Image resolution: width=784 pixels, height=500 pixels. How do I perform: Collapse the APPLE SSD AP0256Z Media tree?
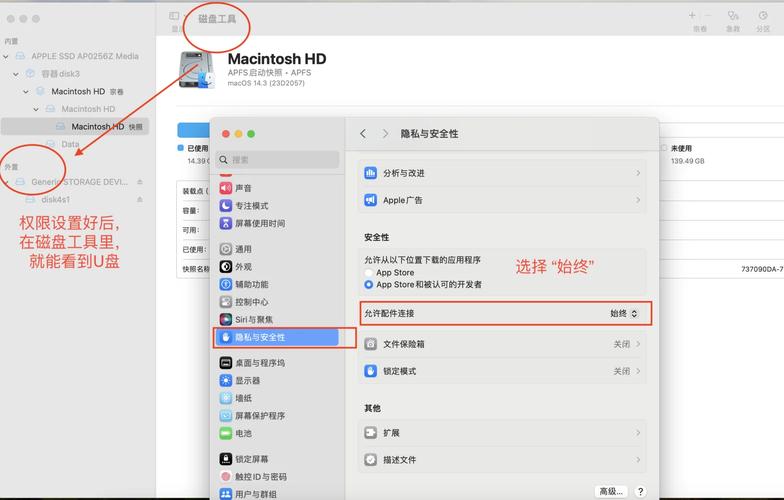point(7,57)
